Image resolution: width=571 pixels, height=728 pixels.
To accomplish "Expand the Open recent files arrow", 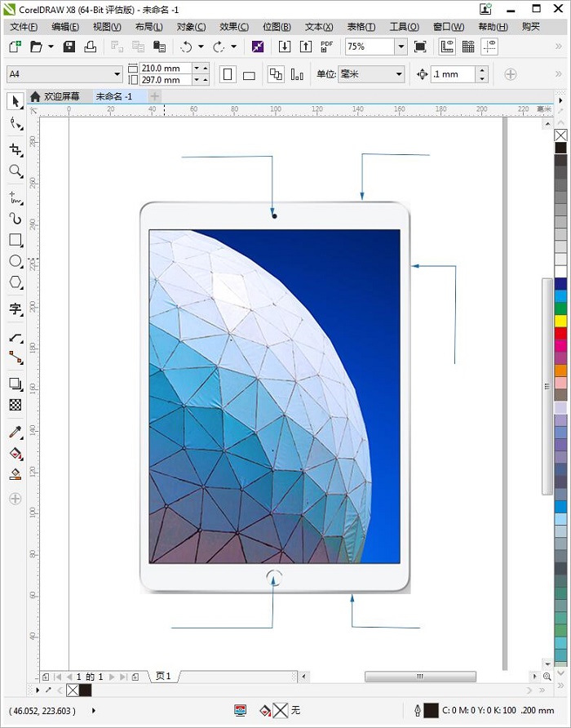I will tap(51, 47).
